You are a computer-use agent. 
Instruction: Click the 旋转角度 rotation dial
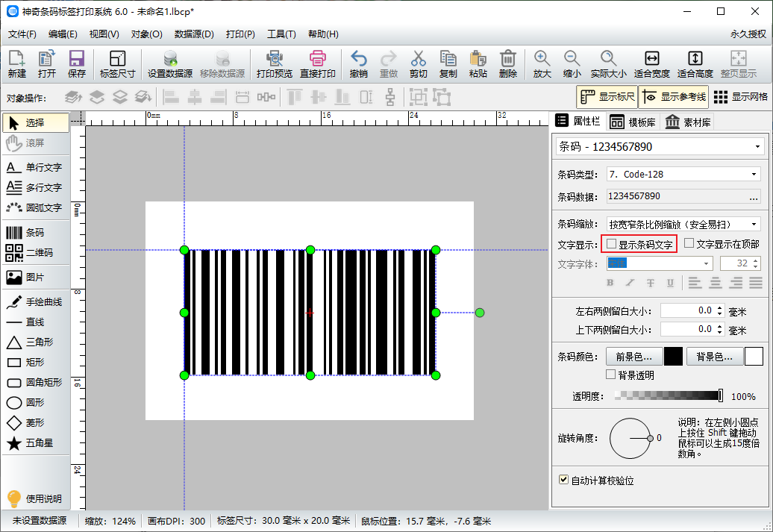coord(630,438)
